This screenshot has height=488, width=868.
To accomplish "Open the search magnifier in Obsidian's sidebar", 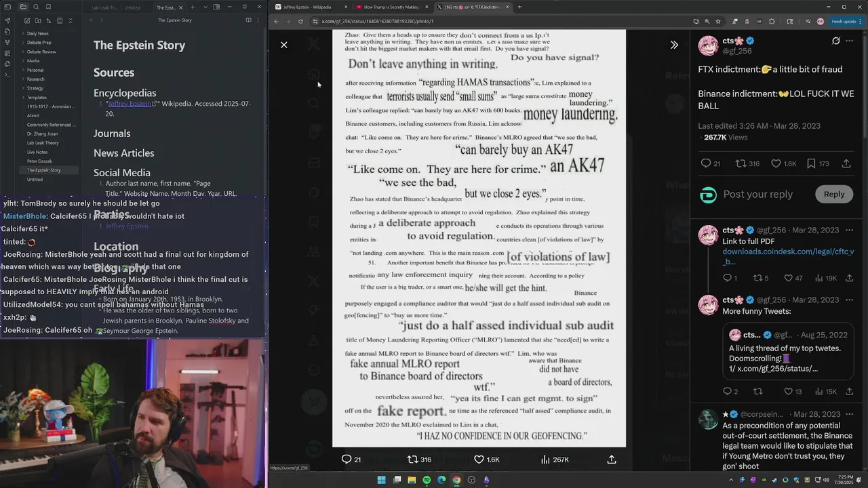I will (35, 7).
